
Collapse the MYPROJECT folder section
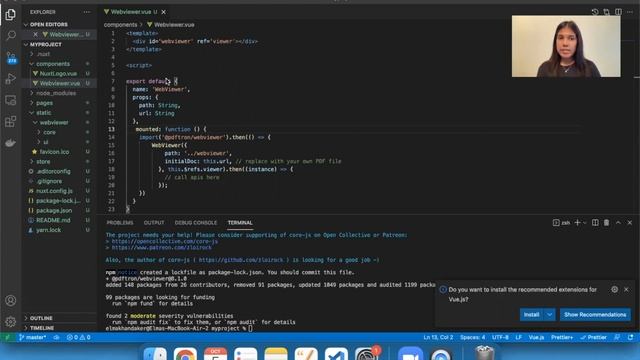(45, 44)
